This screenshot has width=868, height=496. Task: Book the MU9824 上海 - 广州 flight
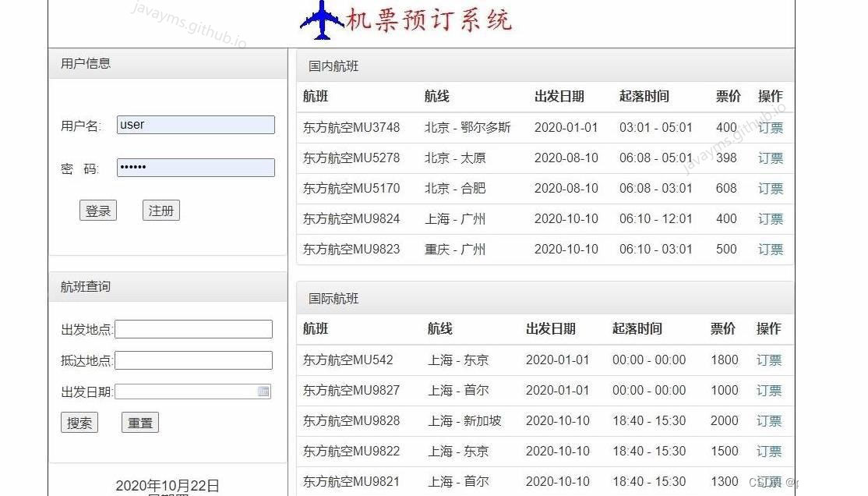771,219
